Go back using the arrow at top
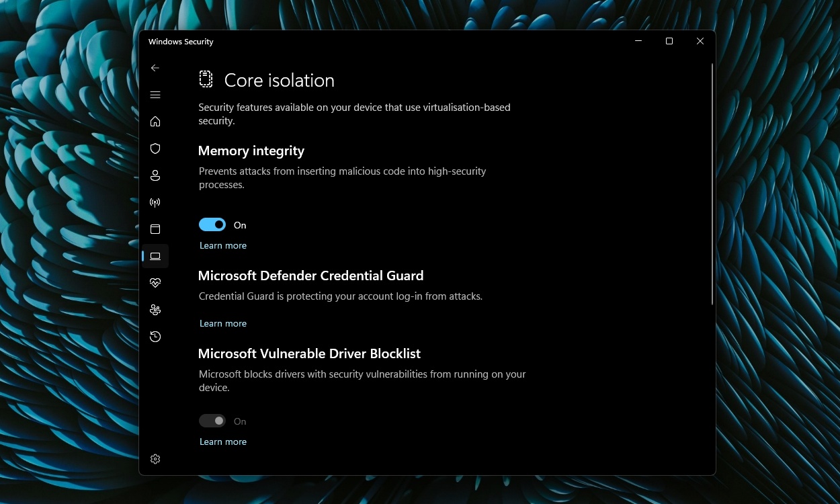 155,68
